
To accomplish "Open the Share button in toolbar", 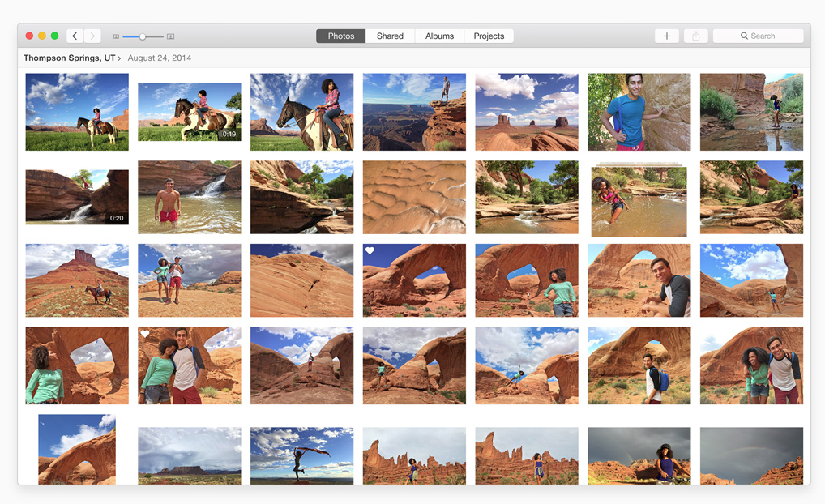I will [x=695, y=36].
